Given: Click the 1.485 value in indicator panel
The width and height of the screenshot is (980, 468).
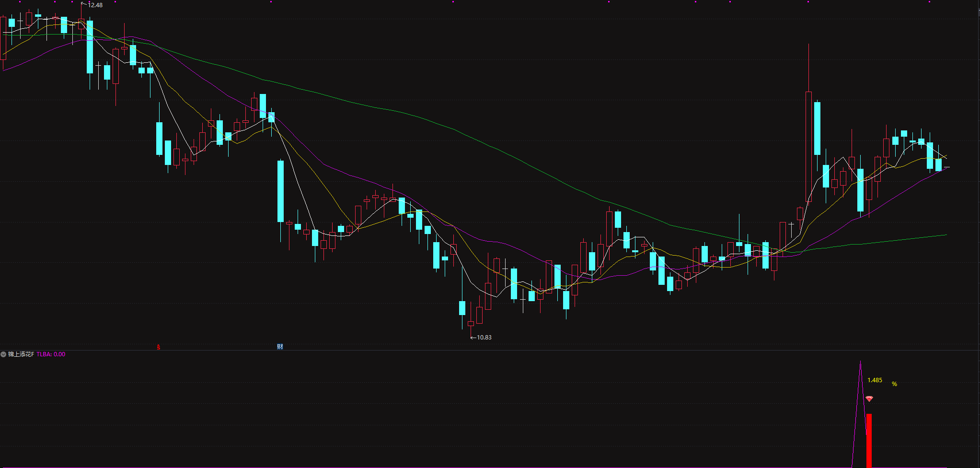Looking at the screenshot, I should click(x=875, y=380).
